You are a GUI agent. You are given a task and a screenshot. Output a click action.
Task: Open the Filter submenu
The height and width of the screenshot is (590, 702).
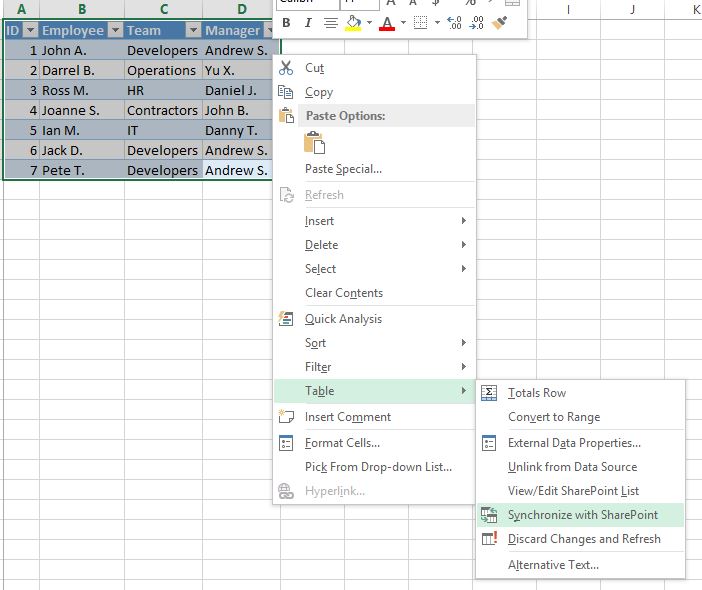pyautogui.click(x=318, y=367)
